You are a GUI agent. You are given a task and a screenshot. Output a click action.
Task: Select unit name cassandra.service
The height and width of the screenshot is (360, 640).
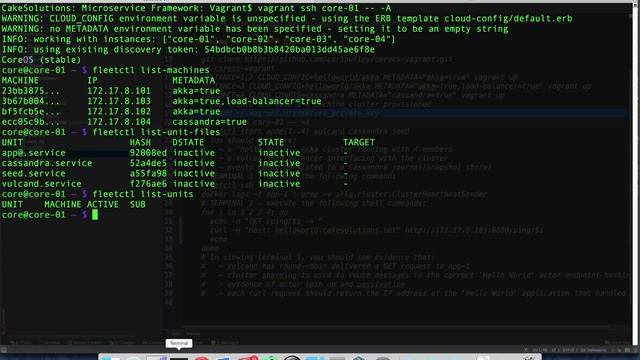pos(47,163)
